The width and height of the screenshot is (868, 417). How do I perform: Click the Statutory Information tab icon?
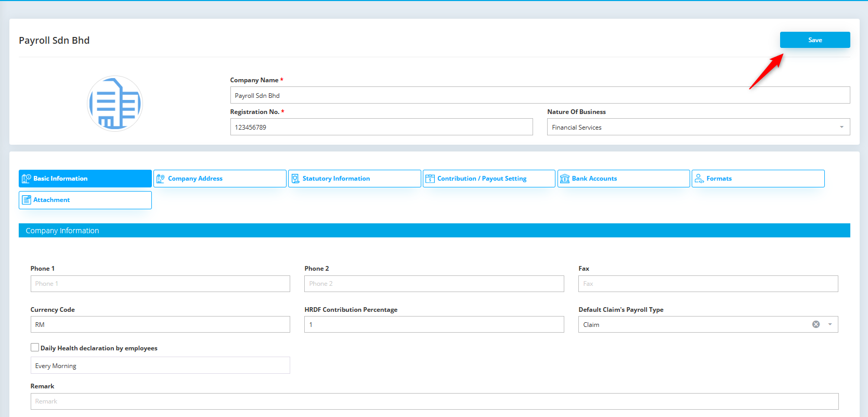click(x=295, y=179)
